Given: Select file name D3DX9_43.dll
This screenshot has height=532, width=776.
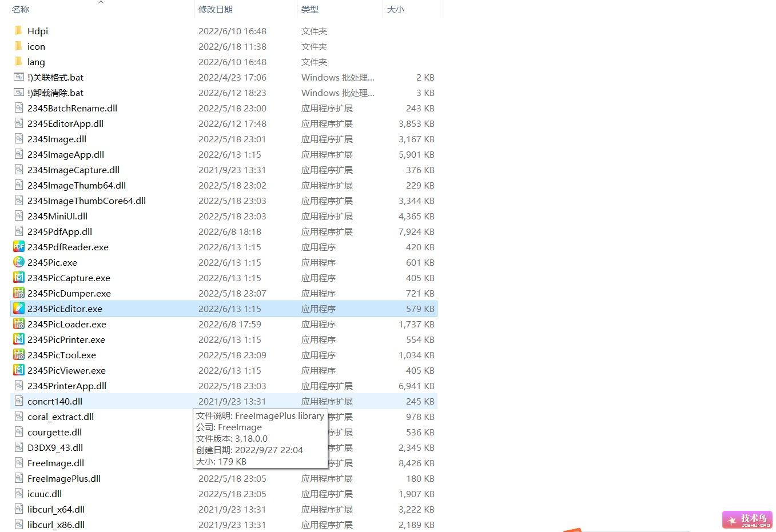Looking at the screenshot, I should [55, 447].
